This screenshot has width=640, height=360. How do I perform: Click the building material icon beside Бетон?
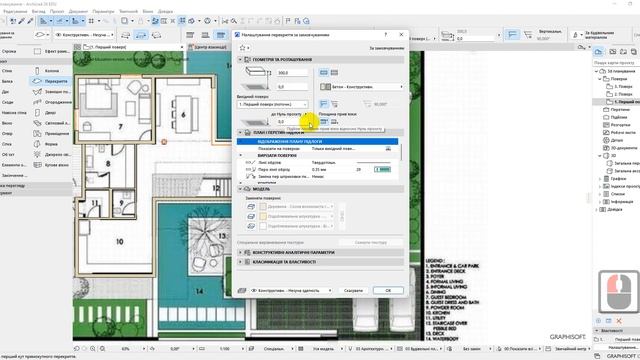click(325, 87)
